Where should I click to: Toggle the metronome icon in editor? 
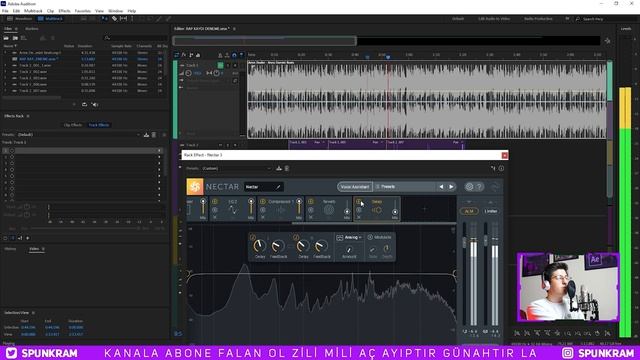pyautogui.click(x=220, y=55)
